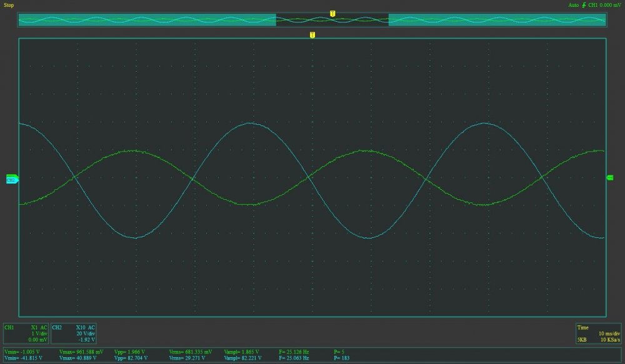Click the yellow T trigger marker above graticule

312,35
